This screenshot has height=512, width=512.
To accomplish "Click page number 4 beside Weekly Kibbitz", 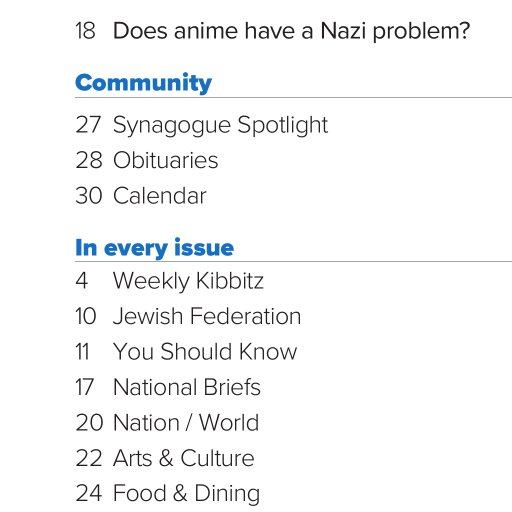I will point(82,281).
